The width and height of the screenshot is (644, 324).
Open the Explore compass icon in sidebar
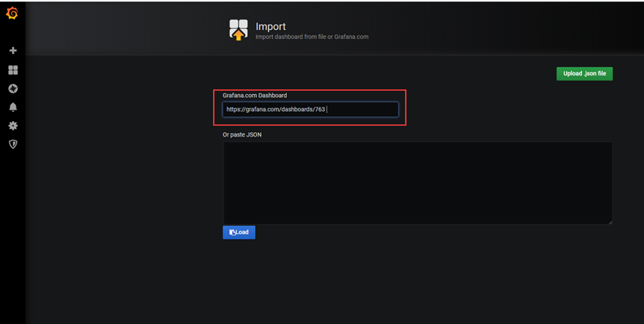pyautogui.click(x=13, y=89)
